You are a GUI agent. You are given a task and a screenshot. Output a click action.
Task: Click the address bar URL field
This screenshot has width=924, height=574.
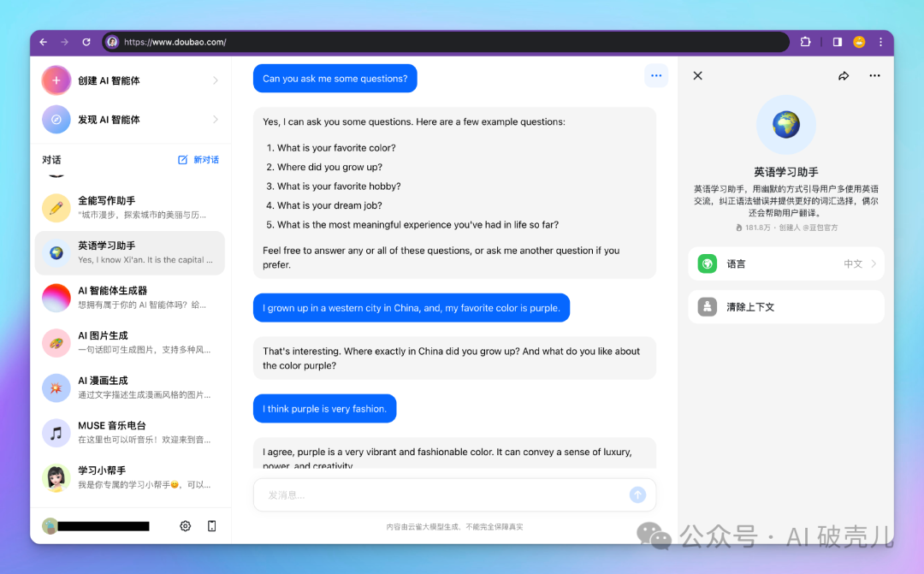click(446, 42)
